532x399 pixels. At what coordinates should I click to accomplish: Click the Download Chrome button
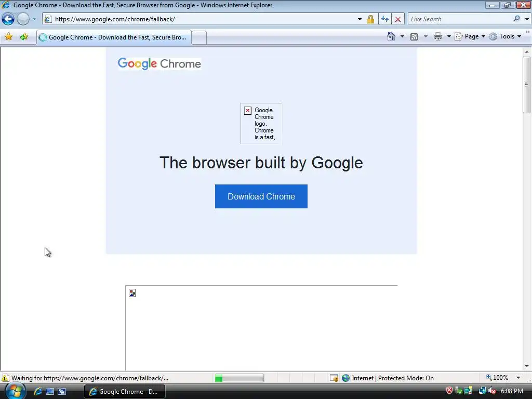tap(261, 196)
